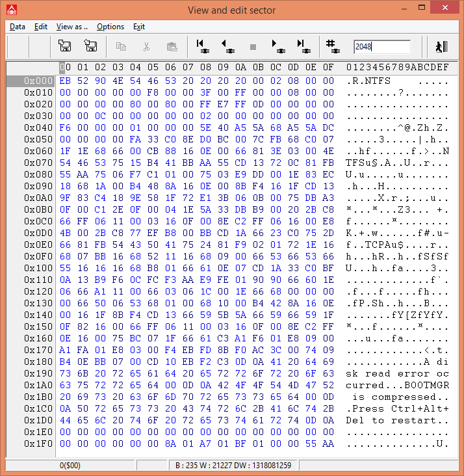Select offset label 0x100

38,268
